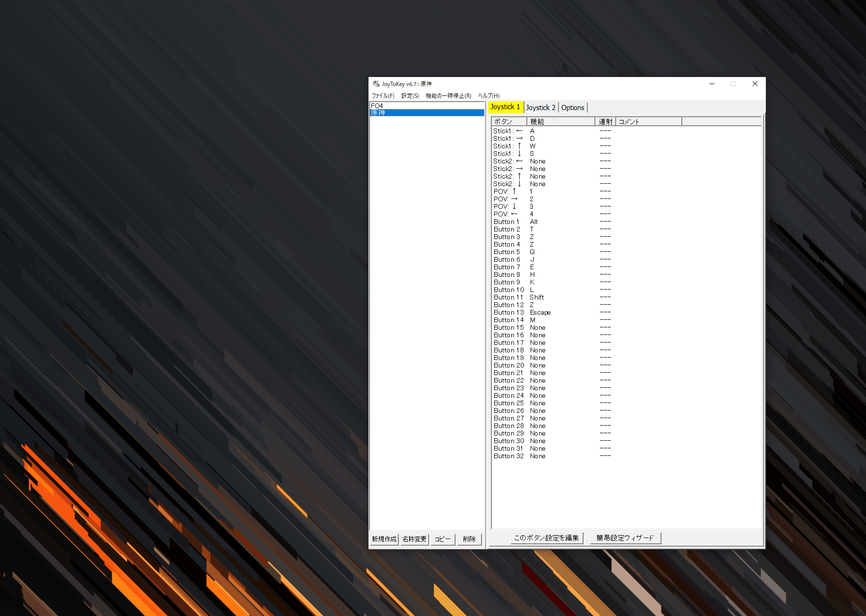Open the 設定(S) menu
This screenshot has height=616, width=866.
(409, 95)
